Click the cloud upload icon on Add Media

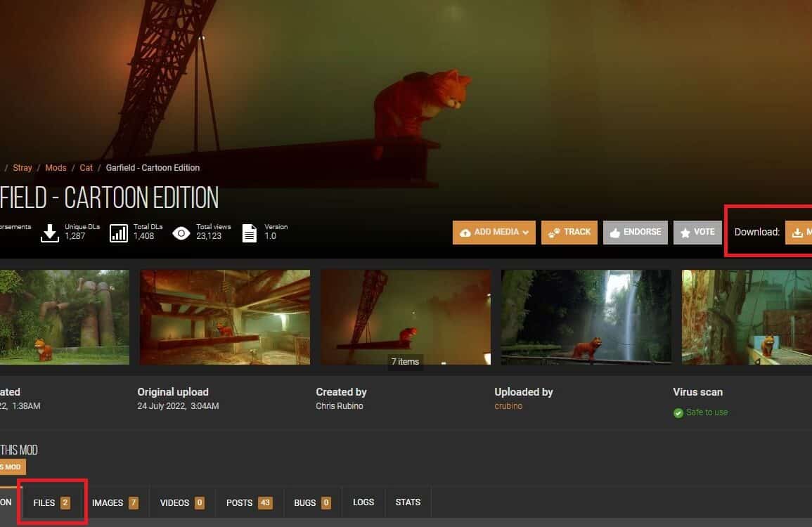pyautogui.click(x=465, y=233)
